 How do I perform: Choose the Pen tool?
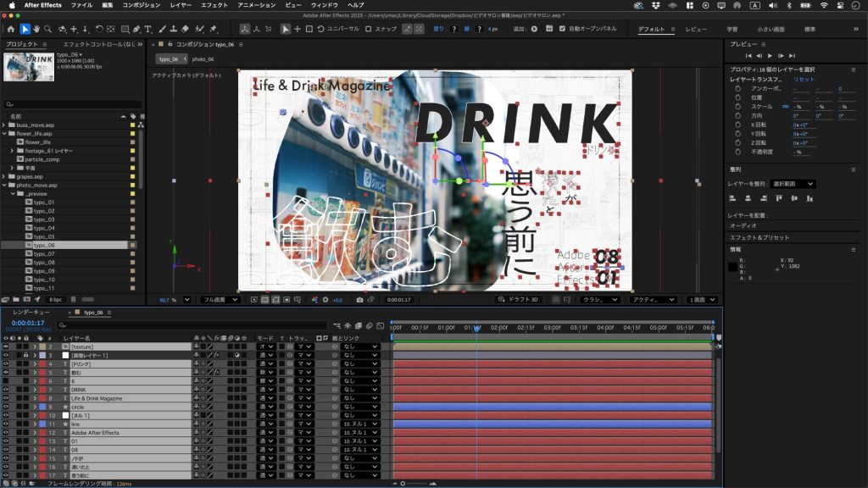(137, 29)
